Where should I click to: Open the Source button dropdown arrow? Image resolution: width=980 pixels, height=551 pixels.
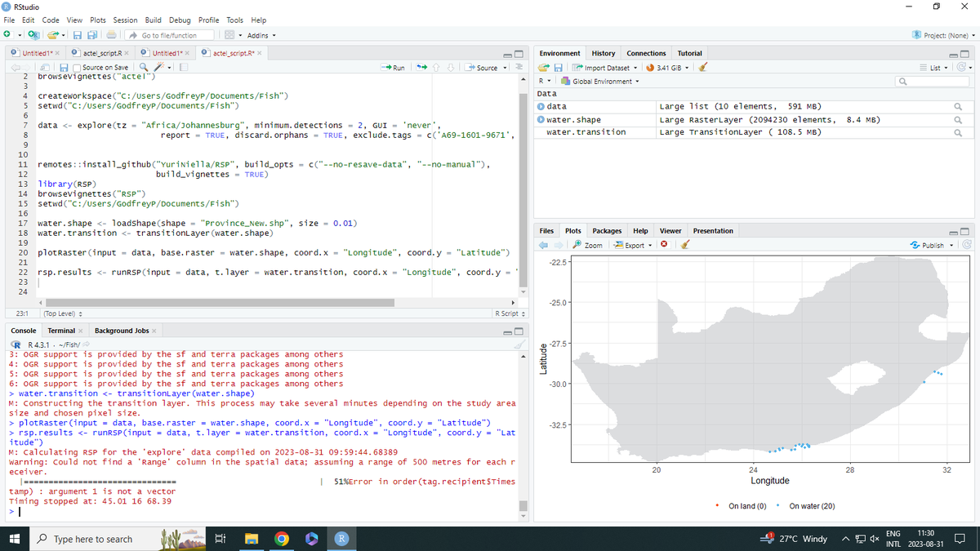click(x=505, y=68)
